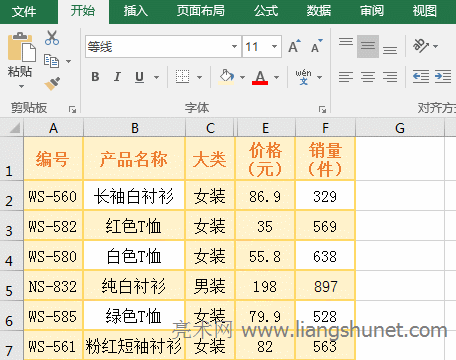Select column C header
Image resolution: width=456 pixels, height=360 pixels.
coord(210,128)
